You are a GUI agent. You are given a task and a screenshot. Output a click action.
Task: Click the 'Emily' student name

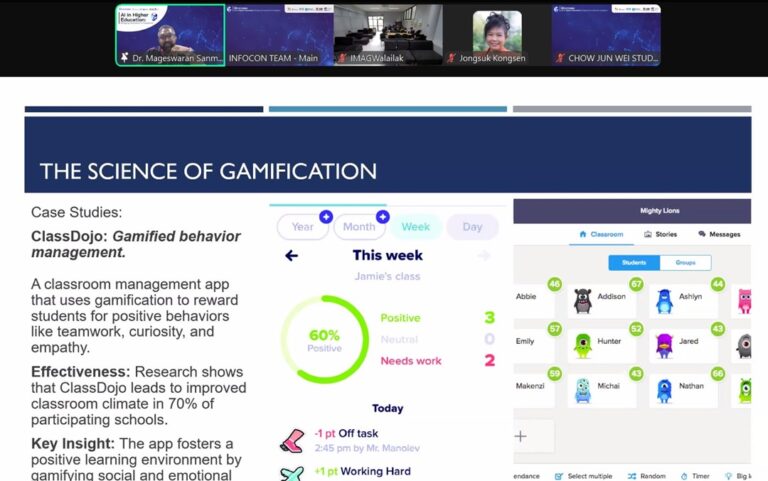(x=525, y=341)
